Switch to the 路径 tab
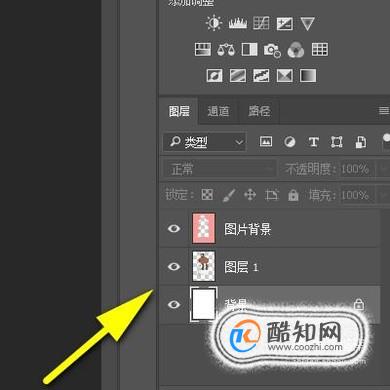 click(259, 111)
